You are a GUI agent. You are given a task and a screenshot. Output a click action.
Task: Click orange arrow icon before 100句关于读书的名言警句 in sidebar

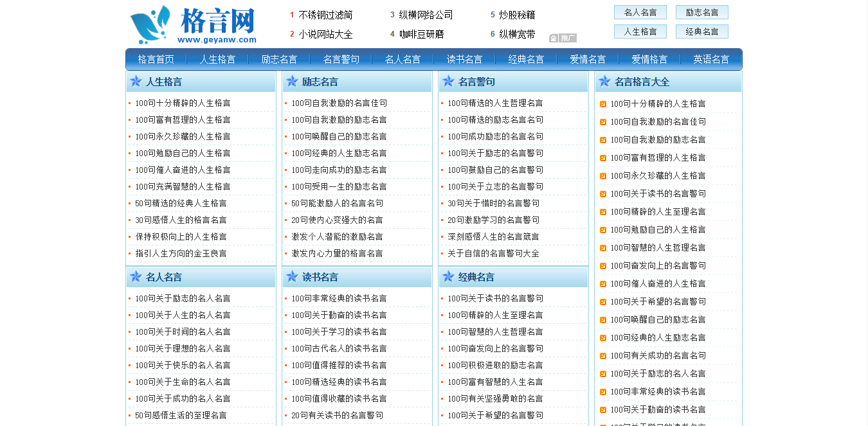(603, 194)
